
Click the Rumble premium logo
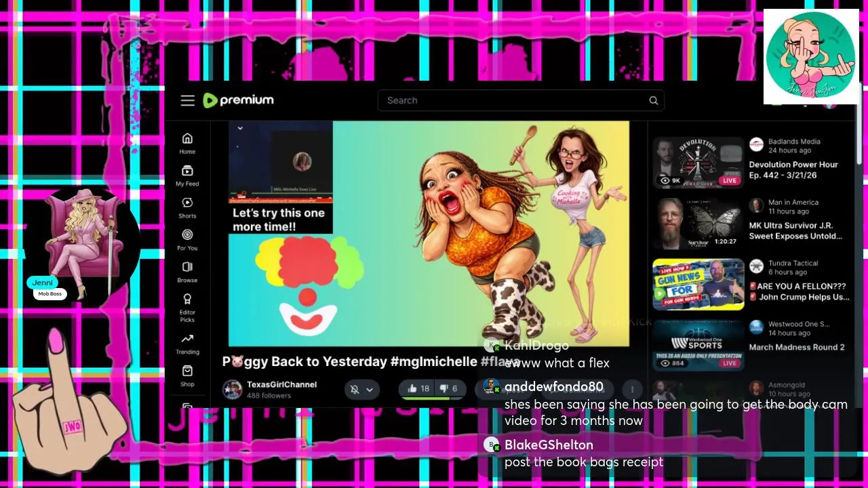pyautogui.click(x=238, y=100)
